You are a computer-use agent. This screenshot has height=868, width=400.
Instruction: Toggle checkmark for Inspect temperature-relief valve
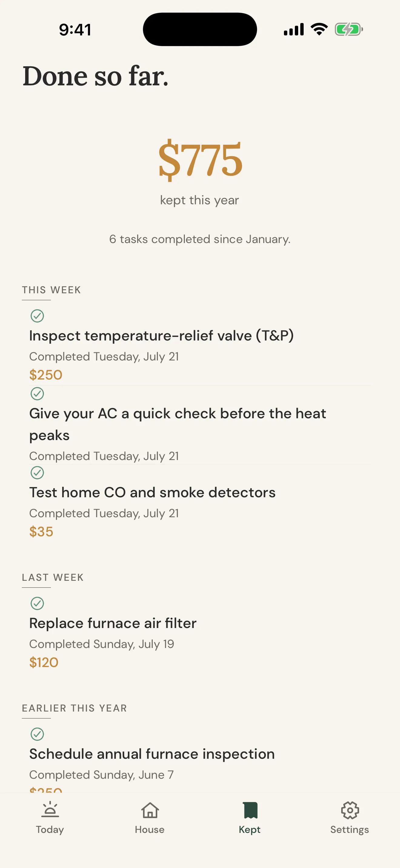pos(37,316)
